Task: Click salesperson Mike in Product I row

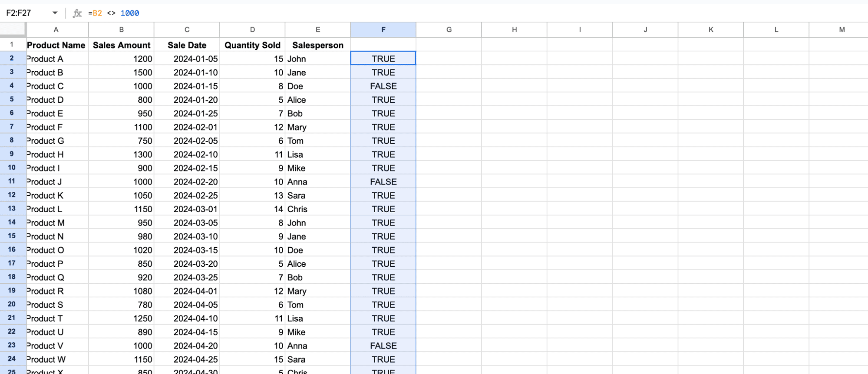Action: click(x=318, y=168)
